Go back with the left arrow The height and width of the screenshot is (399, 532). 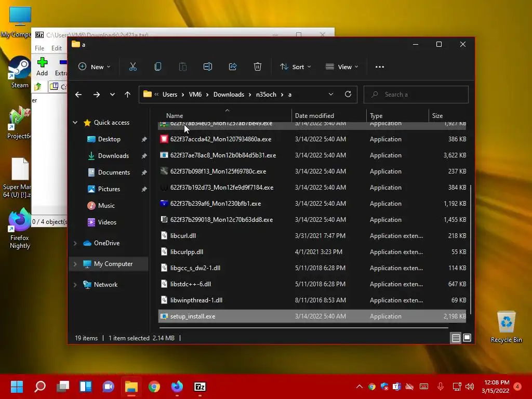[78, 95]
